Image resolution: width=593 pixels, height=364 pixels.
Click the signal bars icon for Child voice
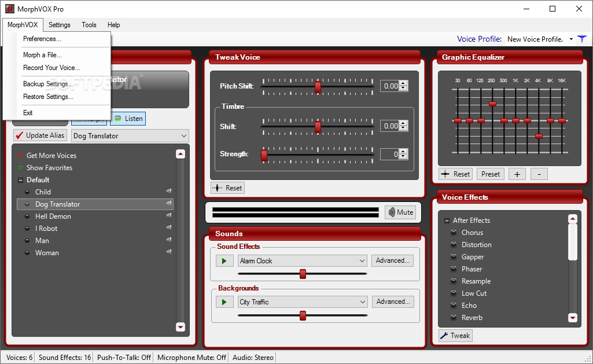point(169,191)
